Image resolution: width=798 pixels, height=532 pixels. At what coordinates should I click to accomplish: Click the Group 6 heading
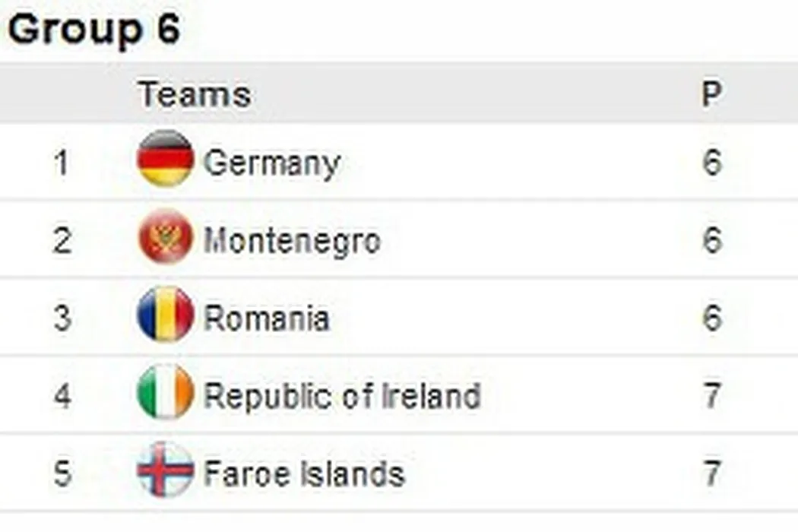94,30
